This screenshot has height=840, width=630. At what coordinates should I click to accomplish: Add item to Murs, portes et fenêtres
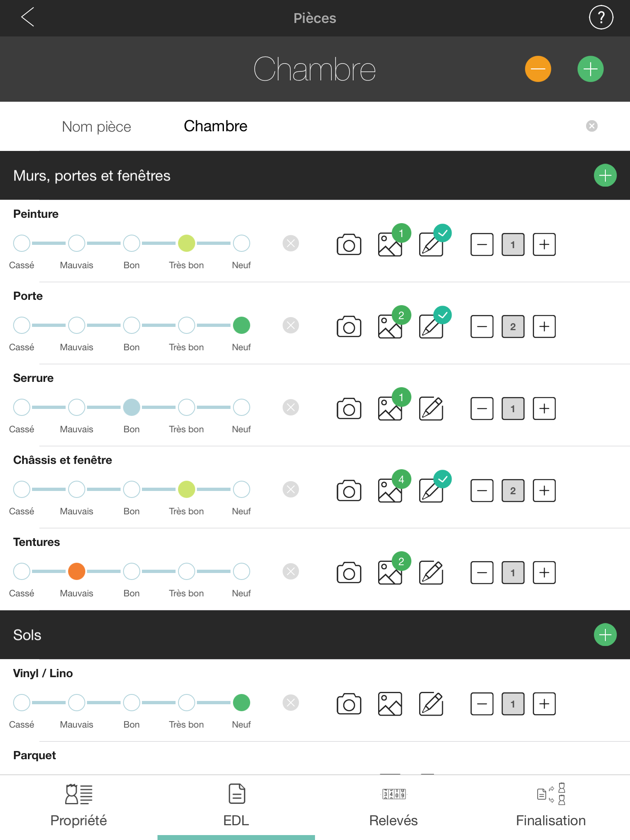605,176
